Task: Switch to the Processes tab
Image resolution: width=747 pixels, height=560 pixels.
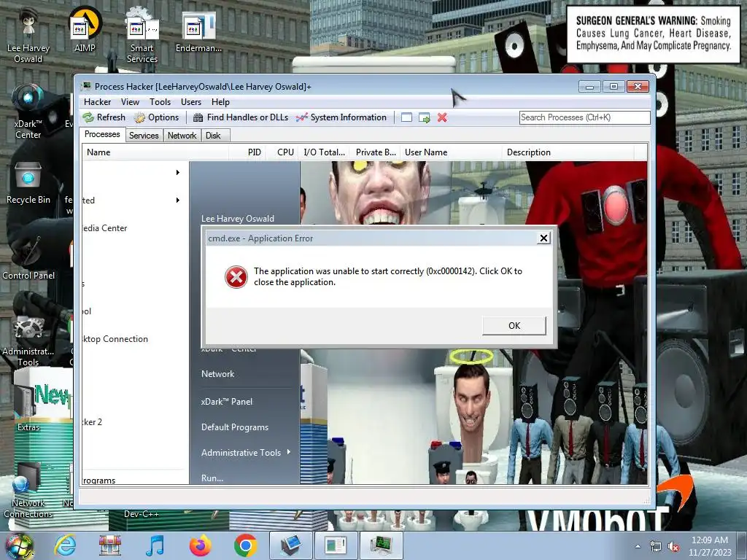Action: click(102, 134)
